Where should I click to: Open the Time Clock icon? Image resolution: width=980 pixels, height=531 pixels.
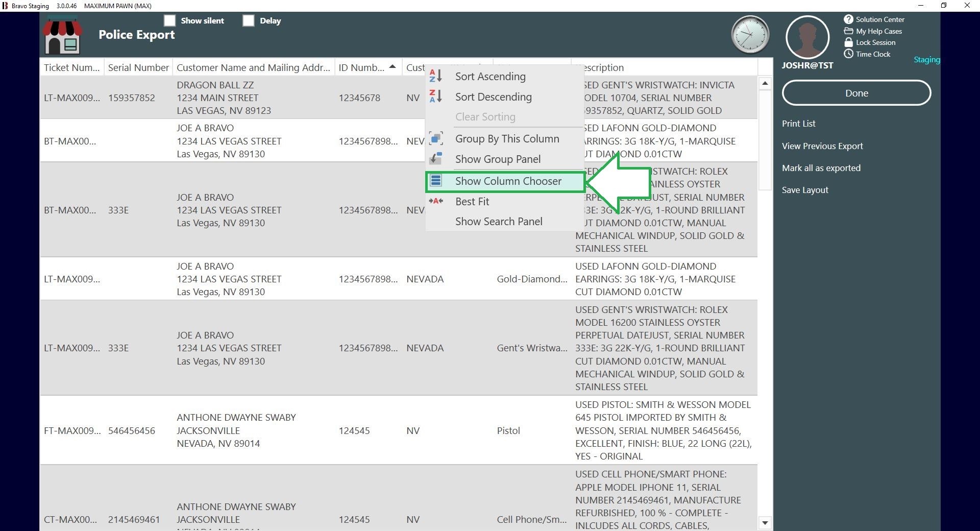[848, 54]
